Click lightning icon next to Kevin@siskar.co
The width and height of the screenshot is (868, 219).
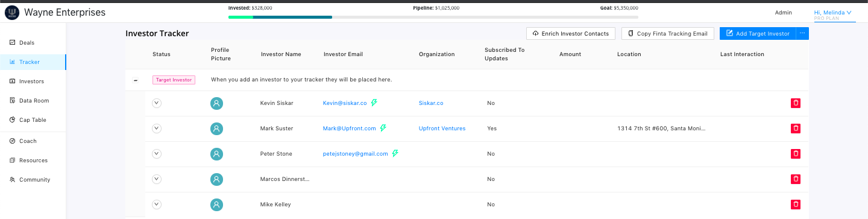pos(374,103)
